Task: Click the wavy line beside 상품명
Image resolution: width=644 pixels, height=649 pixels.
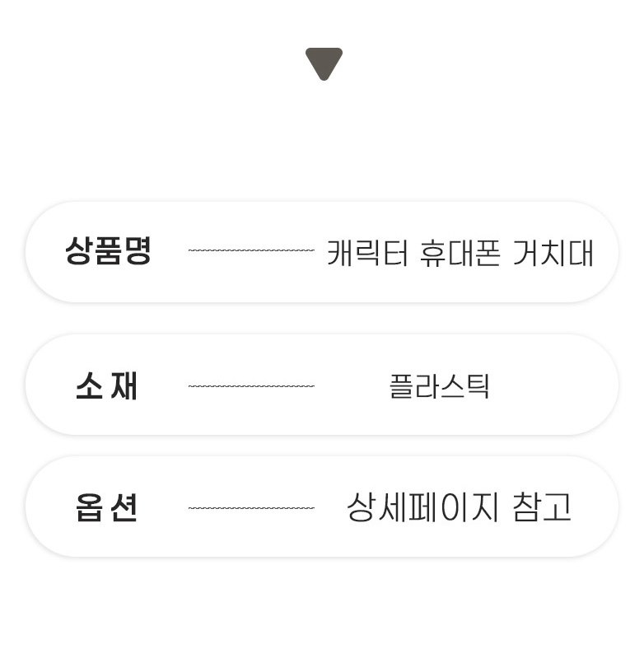Action: pyautogui.click(x=251, y=250)
